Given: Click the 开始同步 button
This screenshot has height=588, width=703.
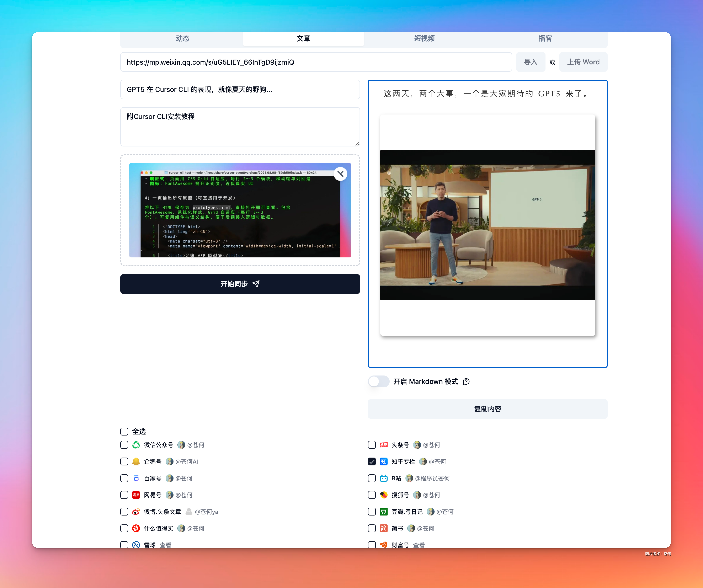Looking at the screenshot, I should click(x=240, y=284).
